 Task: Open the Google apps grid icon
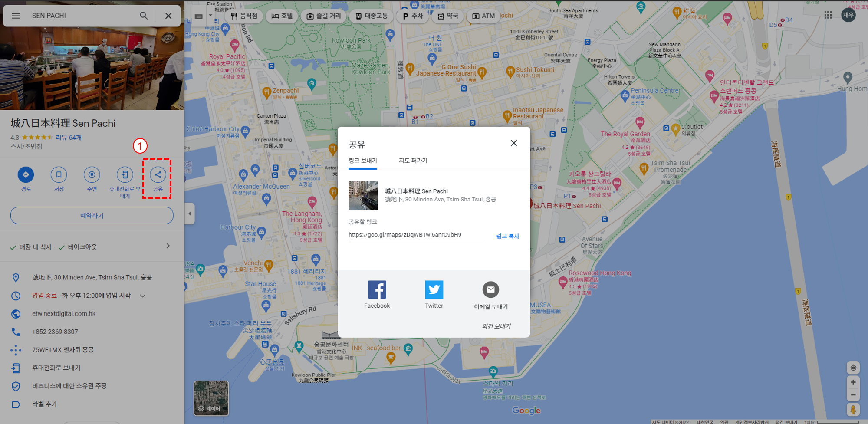click(828, 15)
